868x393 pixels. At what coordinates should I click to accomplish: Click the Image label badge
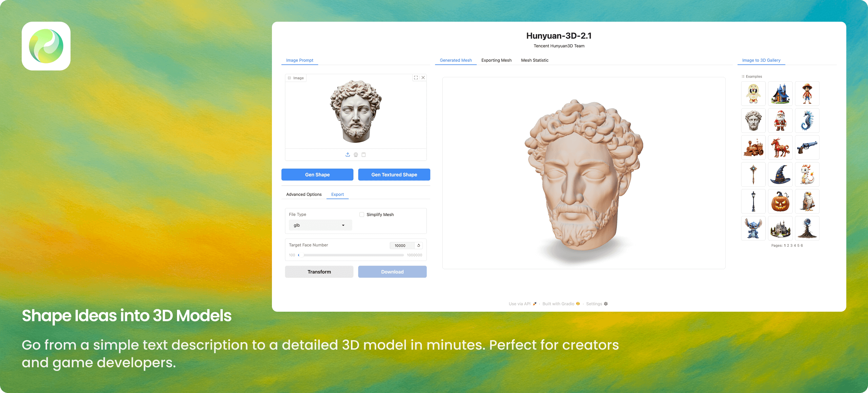(x=296, y=78)
